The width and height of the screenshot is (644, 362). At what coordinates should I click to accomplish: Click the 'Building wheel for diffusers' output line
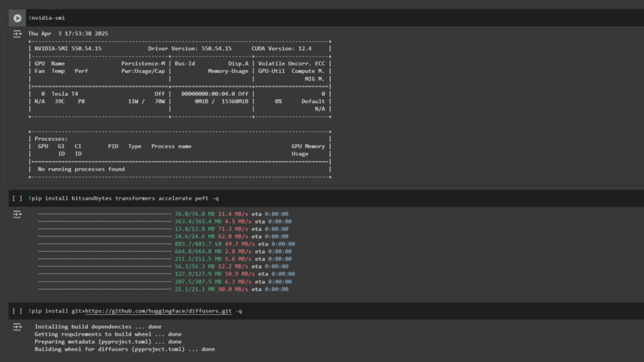tap(125, 349)
